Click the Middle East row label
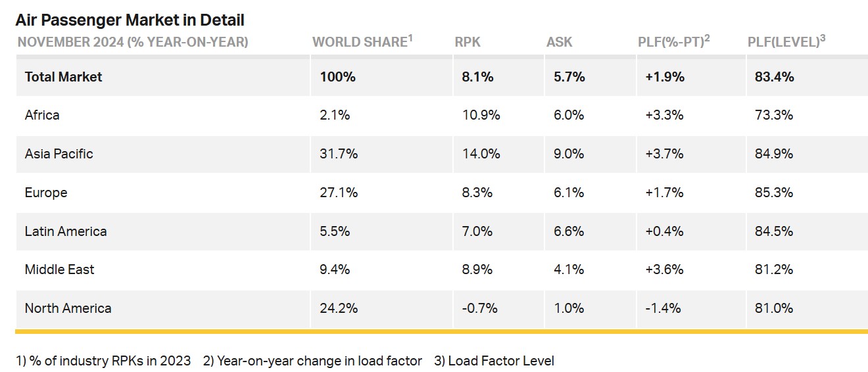This screenshot has height=372, width=868. (x=60, y=269)
